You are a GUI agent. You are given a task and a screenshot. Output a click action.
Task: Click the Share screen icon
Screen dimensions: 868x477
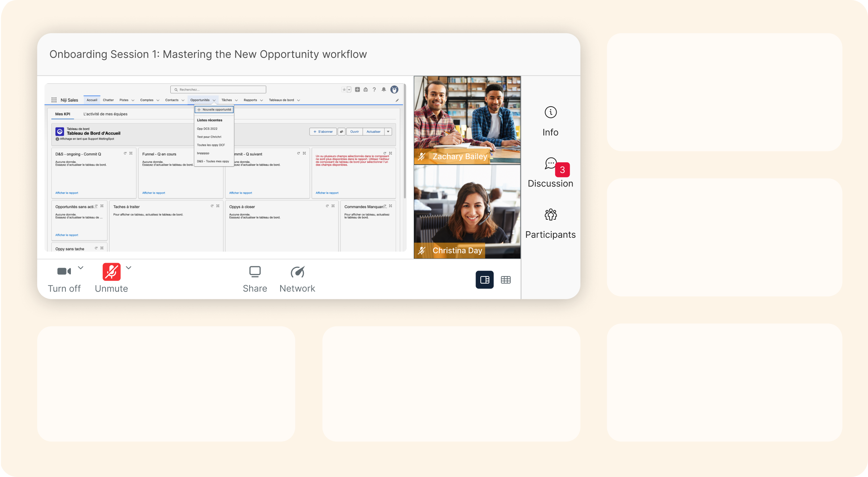click(x=255, y=272)
